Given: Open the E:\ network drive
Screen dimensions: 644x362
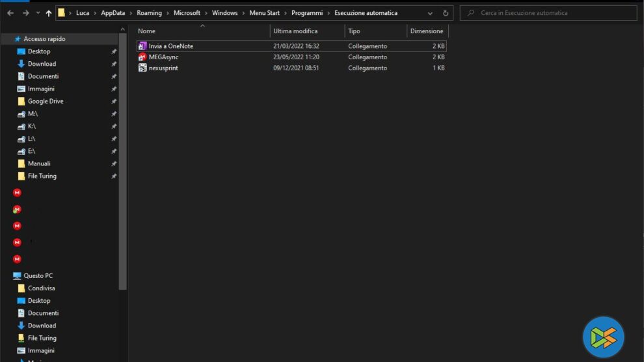Looking at the screenshot, I should (32, 151).
